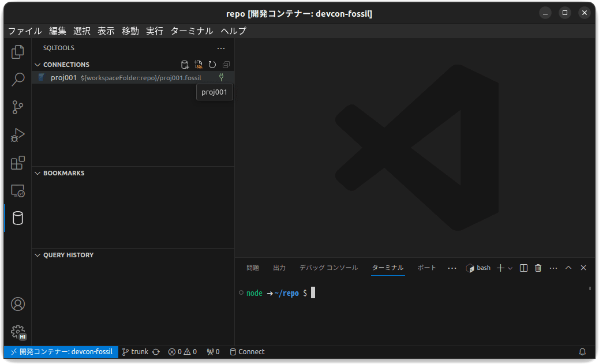
Task: Open the Manage gear icon
Action: (x=17, y=332)
